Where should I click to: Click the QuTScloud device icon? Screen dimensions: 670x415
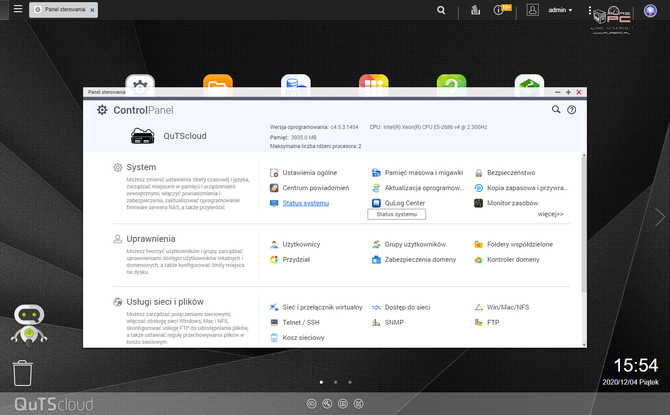(142, 136)
